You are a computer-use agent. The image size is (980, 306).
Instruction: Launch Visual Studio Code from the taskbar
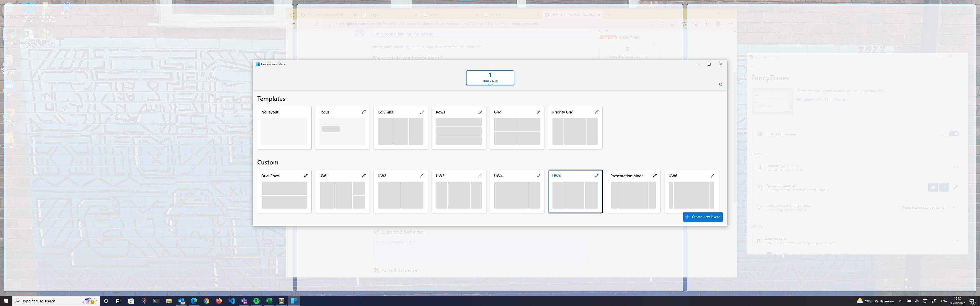[x=231, y=301]
